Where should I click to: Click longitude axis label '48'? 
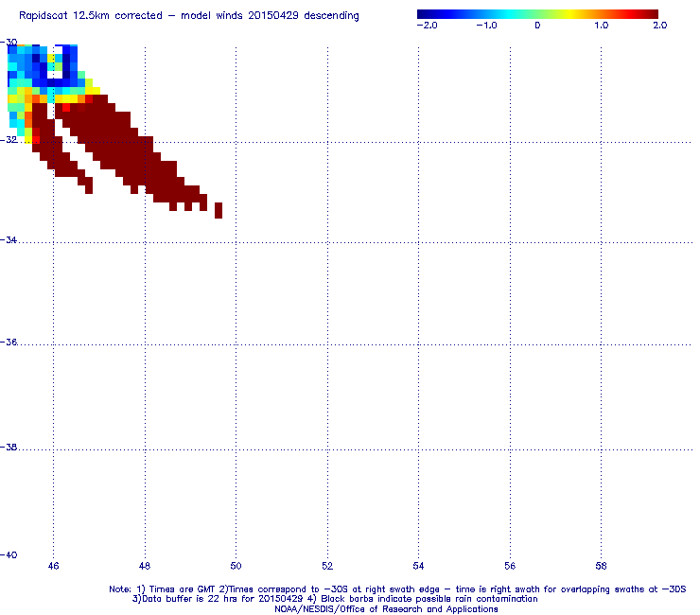point(145,567)
